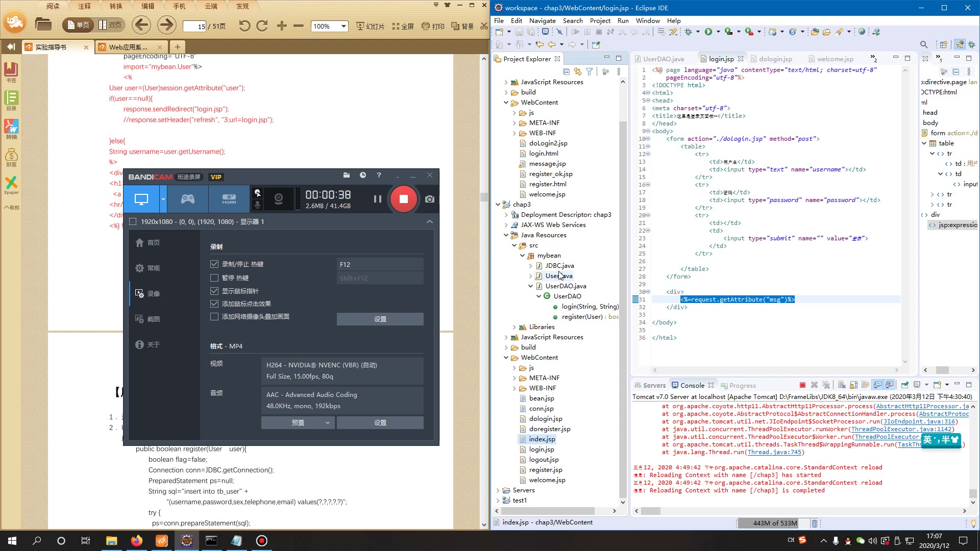Click the Run menu in Eclipse
Image resolution: width=980 pixels, height=551 pixels.
point(623,20)
